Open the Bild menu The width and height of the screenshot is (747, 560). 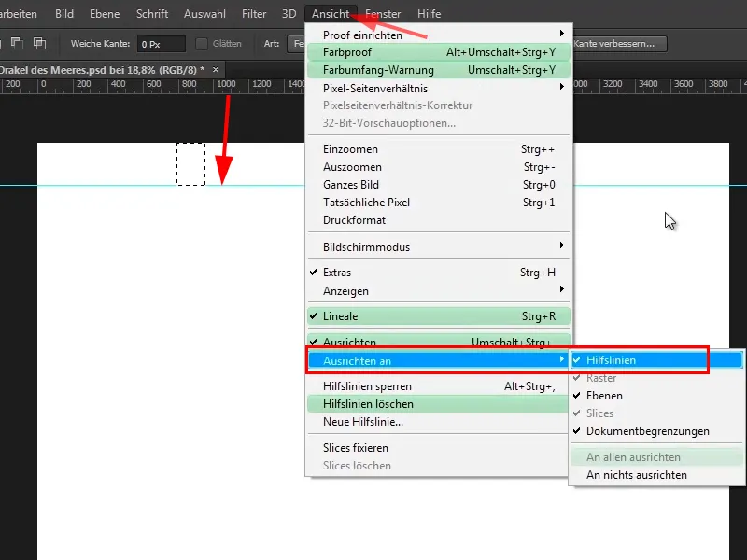pyautogui.click(x=64, y=14)
